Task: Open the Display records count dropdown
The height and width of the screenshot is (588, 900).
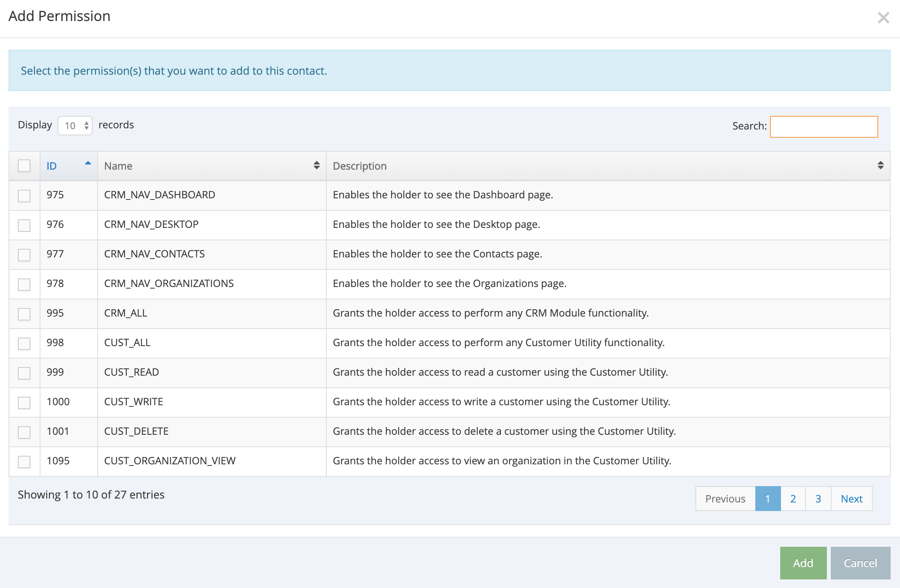Action: point(75,125)
